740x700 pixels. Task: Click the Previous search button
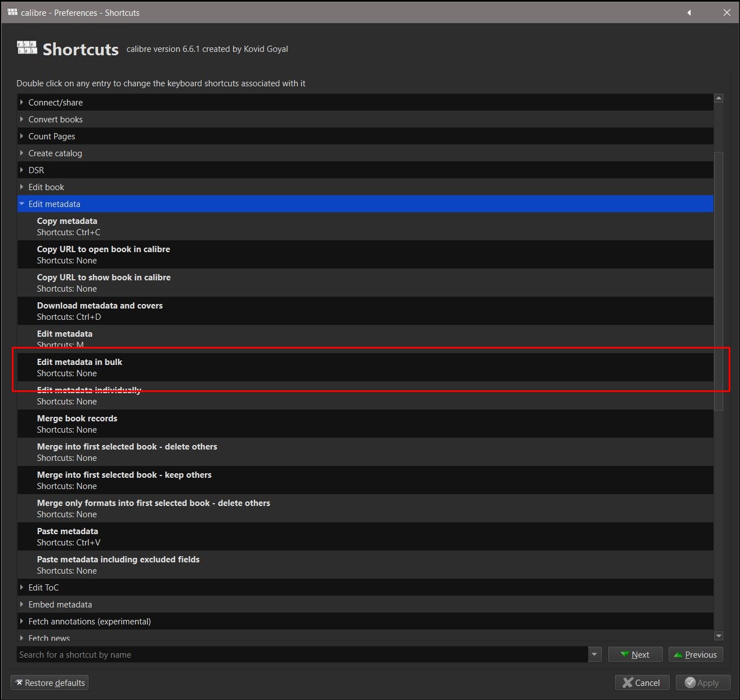coord(695,654)
